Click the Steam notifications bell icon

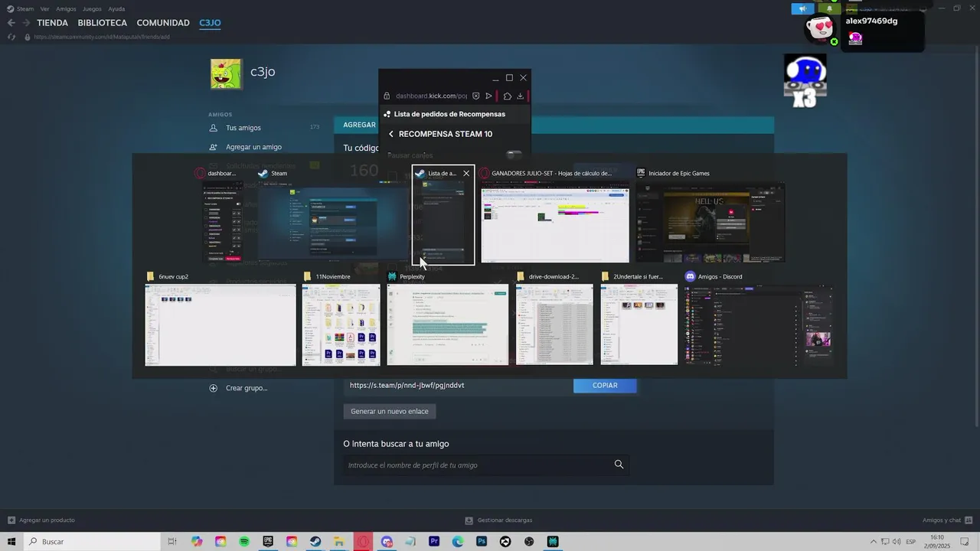tap(829, 9)
